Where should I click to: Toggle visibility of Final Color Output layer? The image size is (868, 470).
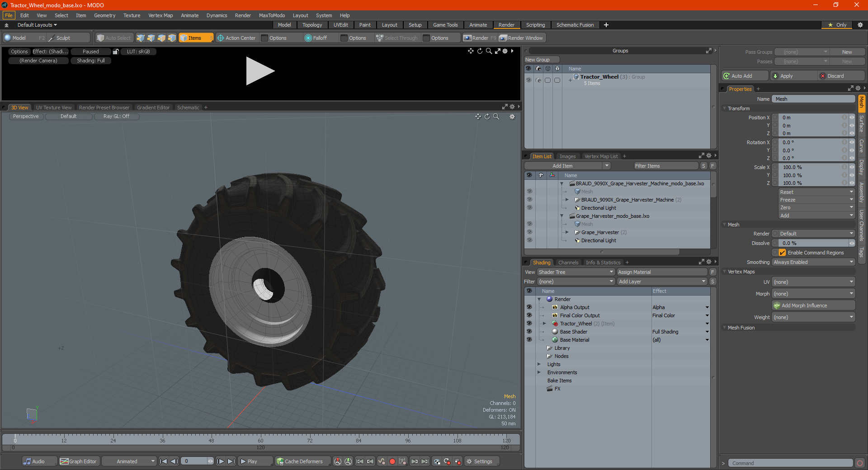click(x=529, y=315)
